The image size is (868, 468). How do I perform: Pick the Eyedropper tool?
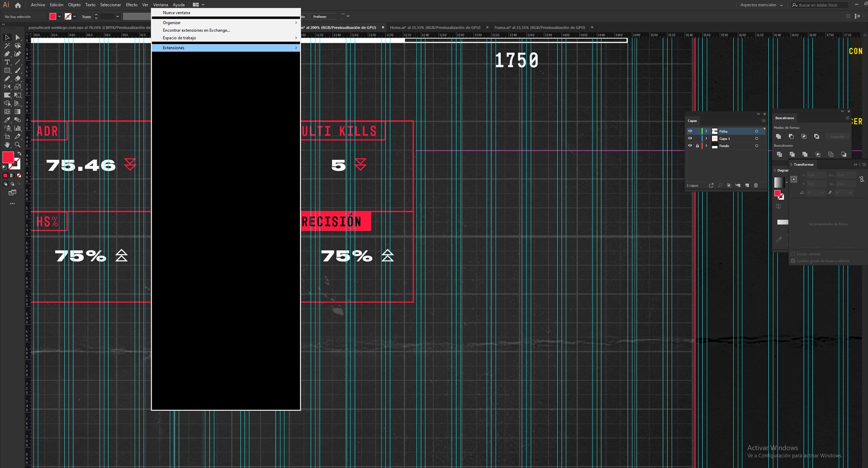pos(7,119)
